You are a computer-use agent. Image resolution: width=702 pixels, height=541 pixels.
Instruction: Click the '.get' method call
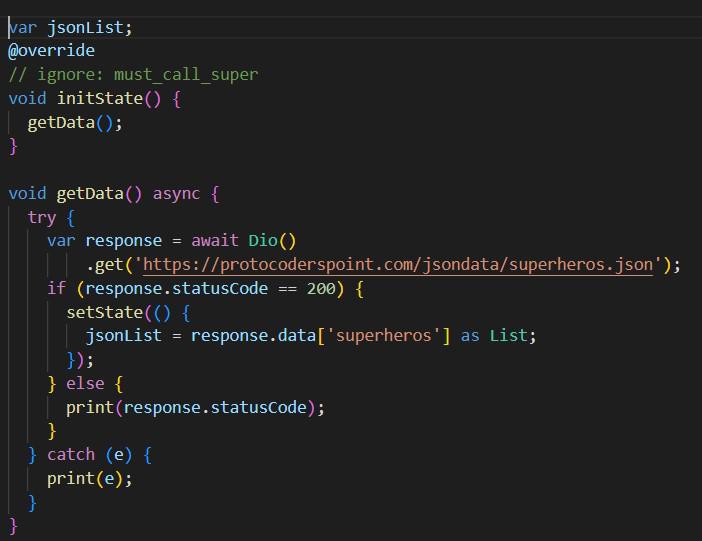pyautogui.click(x=104, y=265)
